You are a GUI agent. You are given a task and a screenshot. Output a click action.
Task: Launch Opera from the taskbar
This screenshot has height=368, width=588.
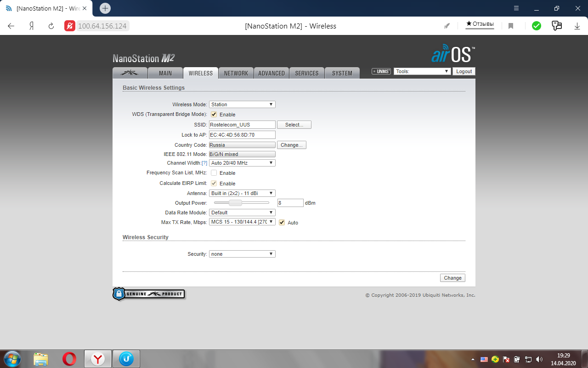point(69,359)
